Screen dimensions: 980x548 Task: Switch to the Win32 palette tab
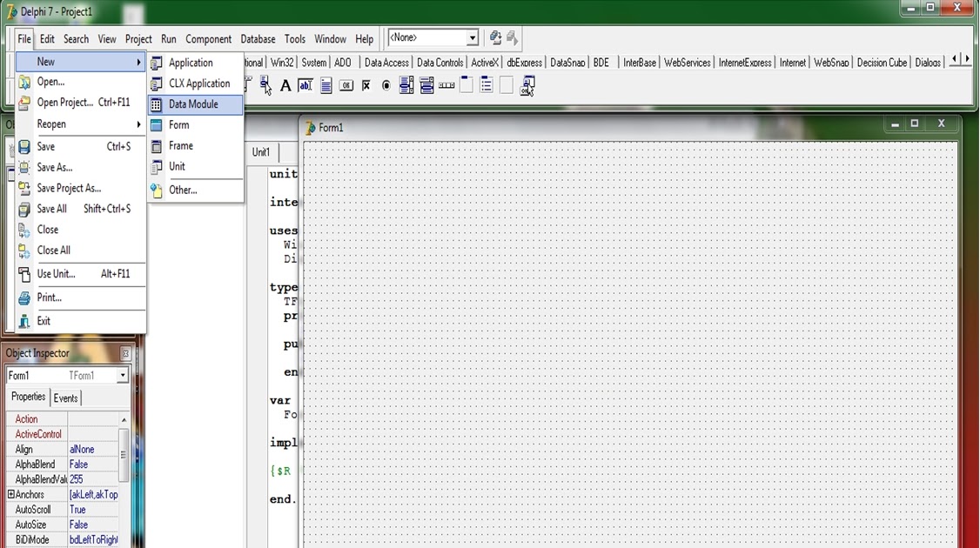click(x=282, y=63)
